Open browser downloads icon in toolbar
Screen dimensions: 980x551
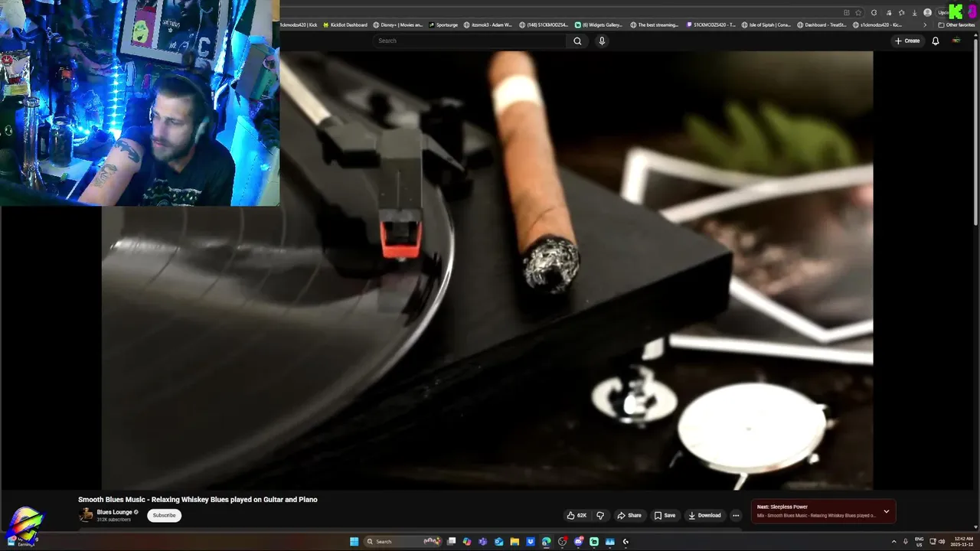tap(914, 12)
